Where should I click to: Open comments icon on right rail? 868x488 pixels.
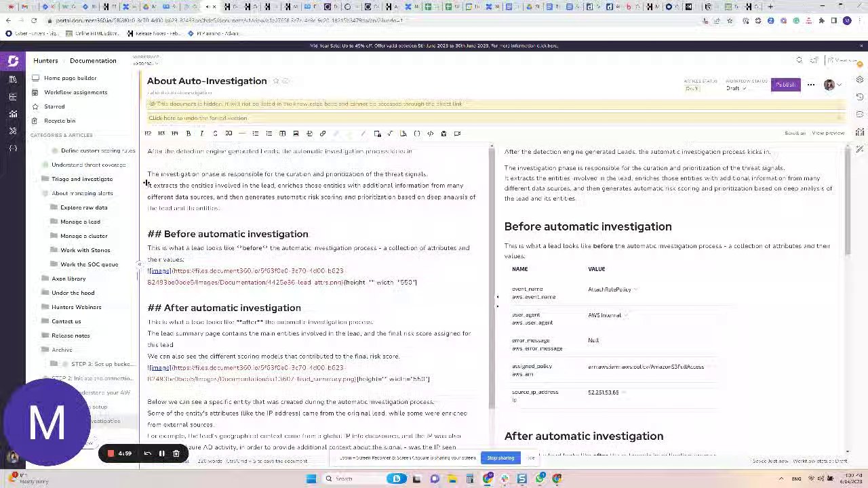860,114
